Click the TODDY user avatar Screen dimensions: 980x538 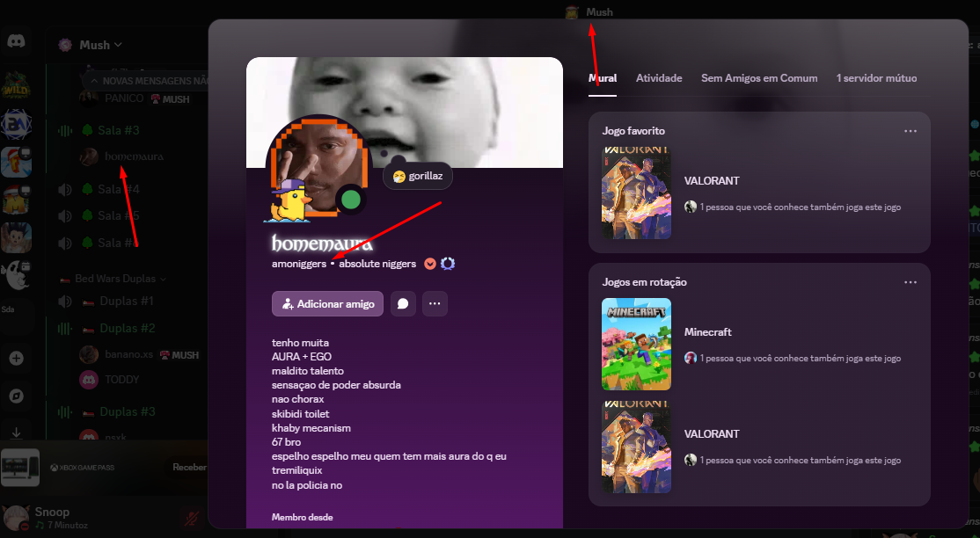point(89,379)
